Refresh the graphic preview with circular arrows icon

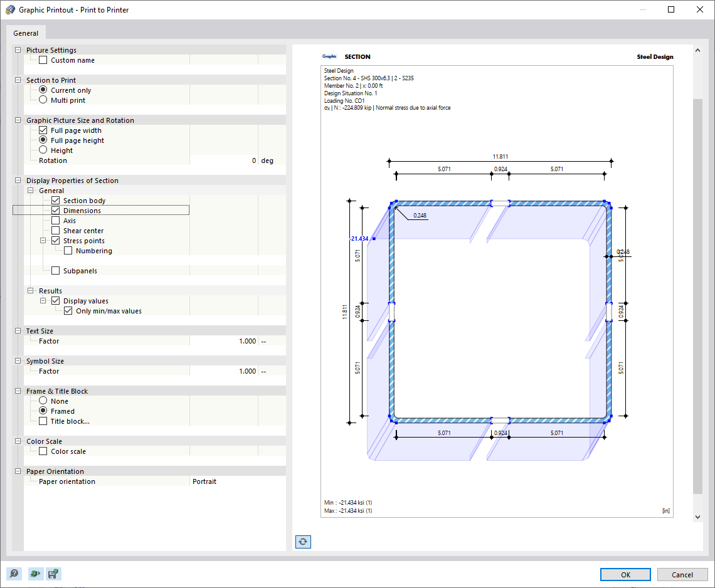coord(303,542)
